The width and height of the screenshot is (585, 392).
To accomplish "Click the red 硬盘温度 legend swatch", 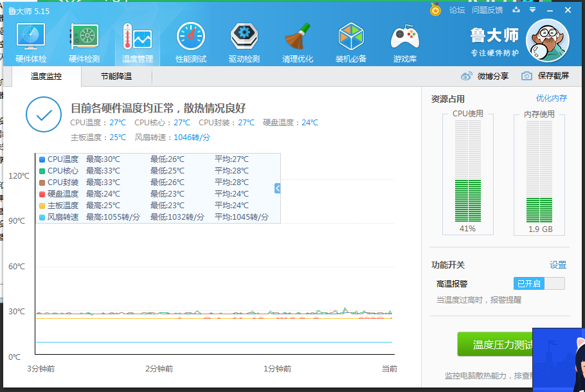I will click(42, 194).
